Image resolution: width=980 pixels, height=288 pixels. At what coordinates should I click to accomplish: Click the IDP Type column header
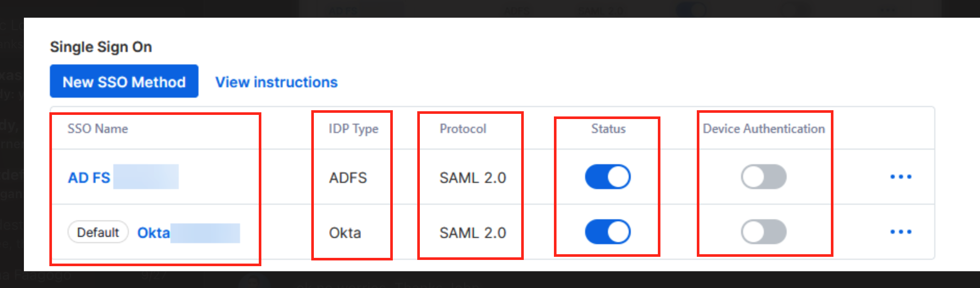pos(353,129)
